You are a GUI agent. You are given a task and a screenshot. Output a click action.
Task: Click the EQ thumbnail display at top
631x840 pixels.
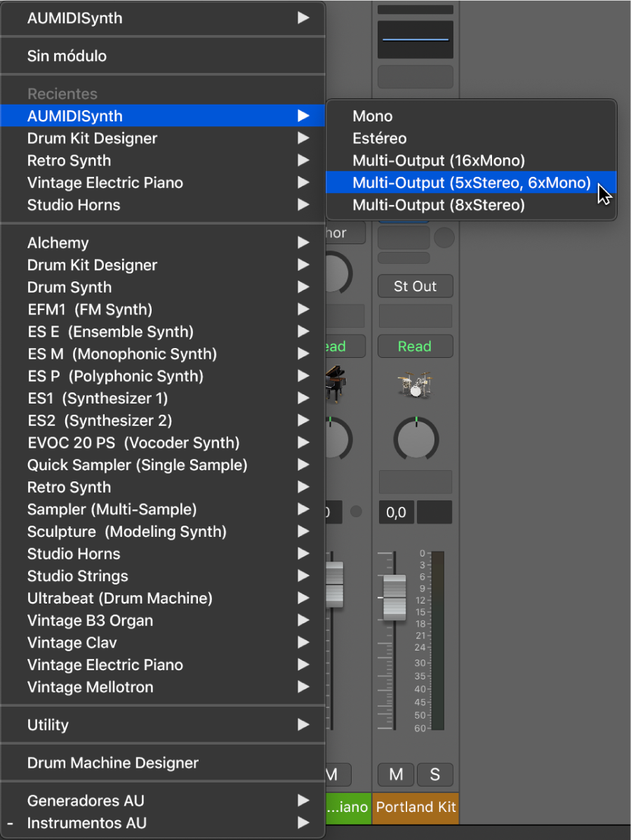[x=415, y=39]
